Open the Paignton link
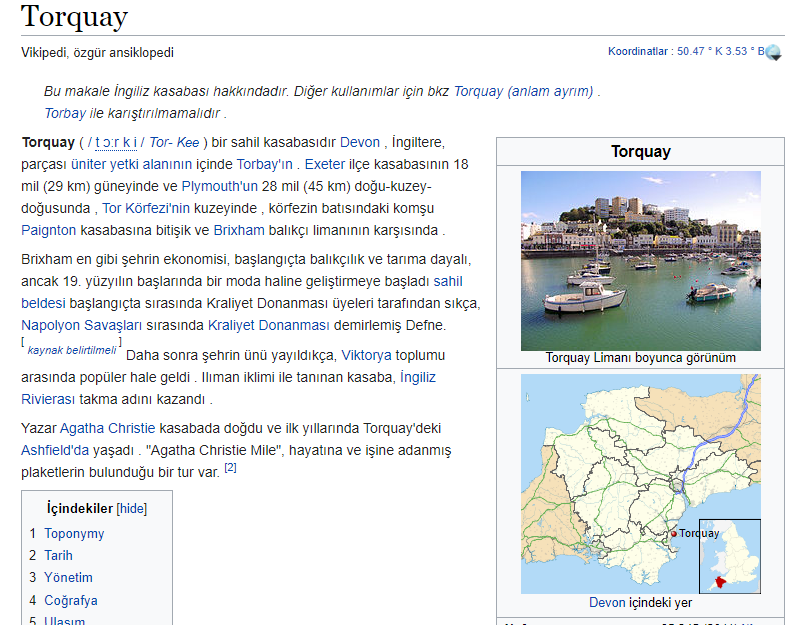Image resolution: width=798 pixels, height=625 pixels. (x=48, y=230)
